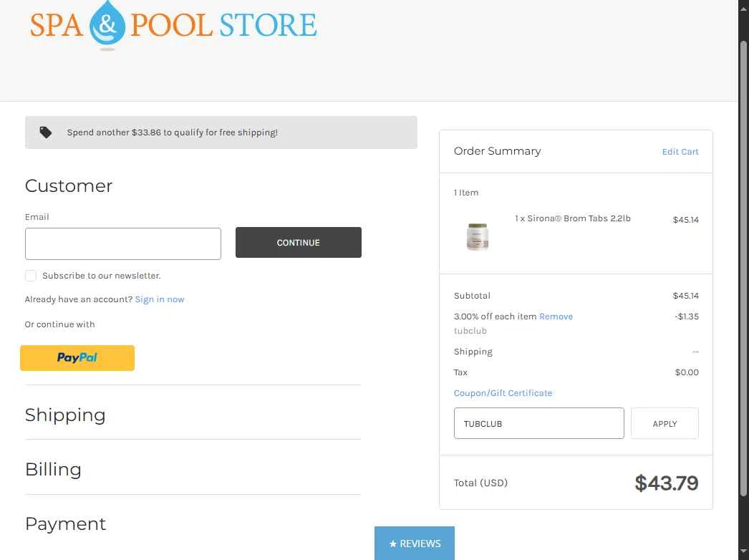The width and height of the screenshot is (749, 560).
Task: Open the Reviews tab at the bottom
Action: pyautogui.click(x=415, y=544)
